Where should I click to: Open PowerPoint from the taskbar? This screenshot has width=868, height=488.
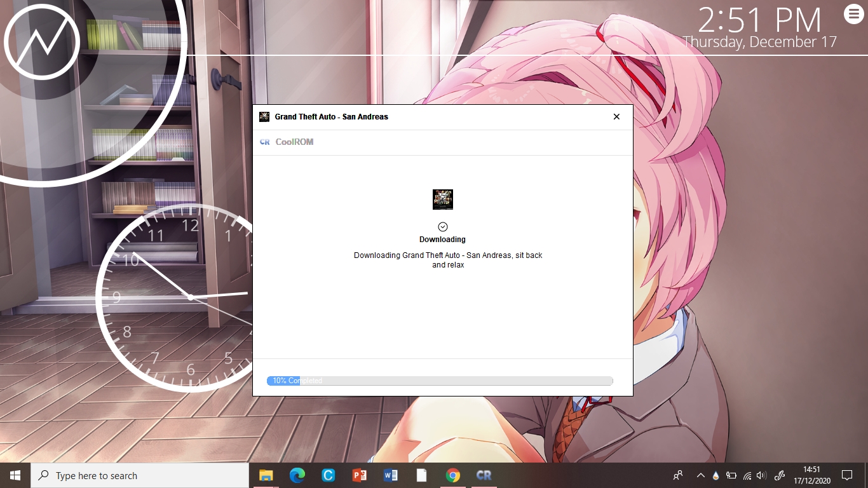point(359,475)
